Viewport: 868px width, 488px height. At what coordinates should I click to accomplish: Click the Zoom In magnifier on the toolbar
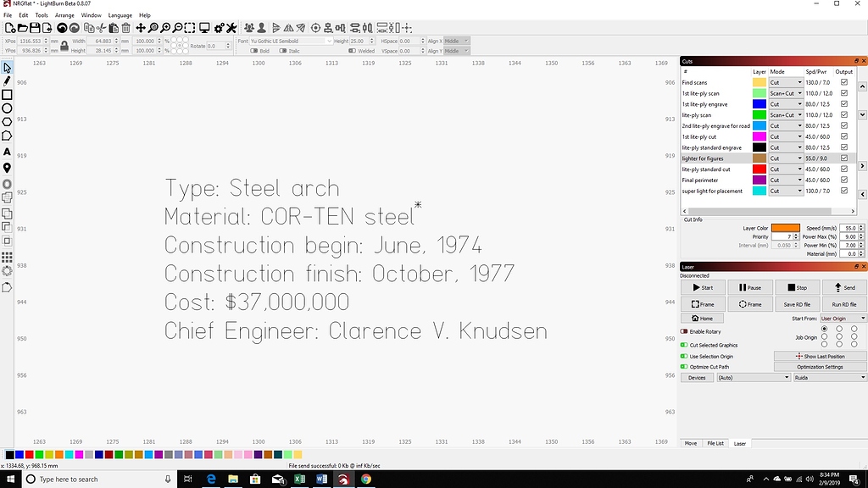point(166,28)
